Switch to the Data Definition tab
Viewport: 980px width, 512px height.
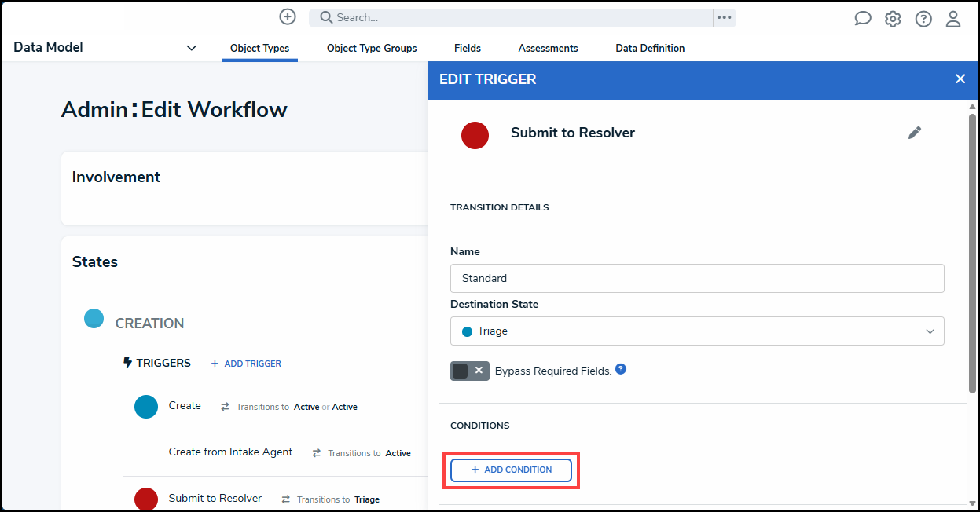[650, 49]
